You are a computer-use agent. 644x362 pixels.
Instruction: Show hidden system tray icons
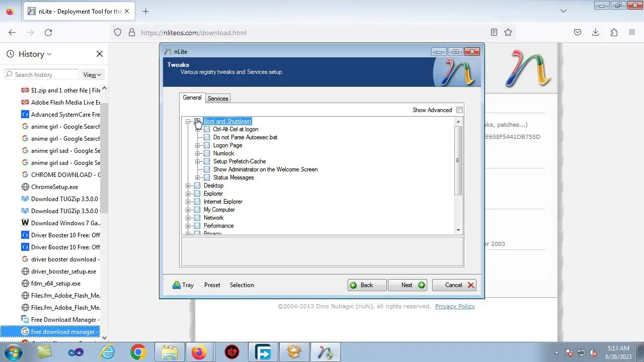coord(556,353)
